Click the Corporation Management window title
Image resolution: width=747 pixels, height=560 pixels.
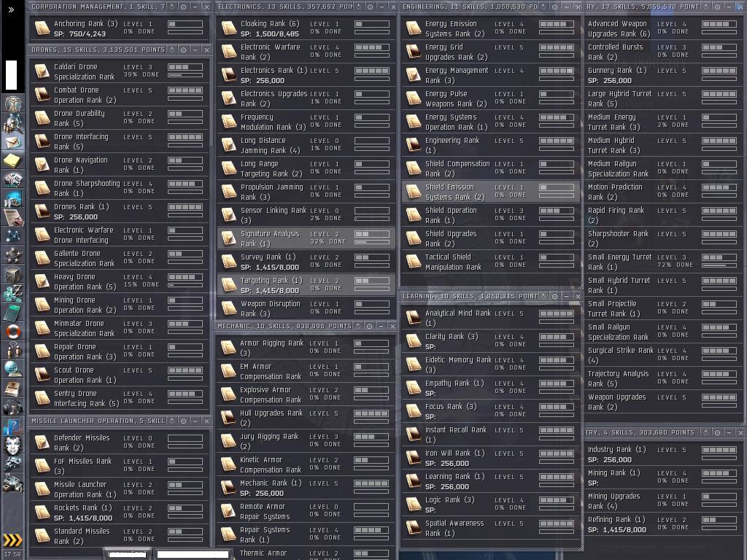[x=98, y=7]
